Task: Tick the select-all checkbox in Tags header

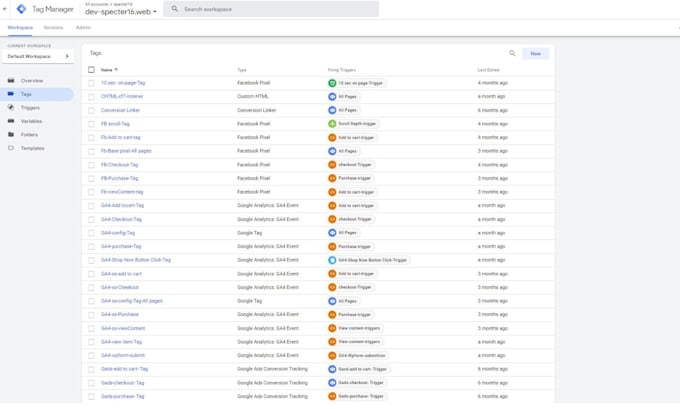Action: coord(91,69)
